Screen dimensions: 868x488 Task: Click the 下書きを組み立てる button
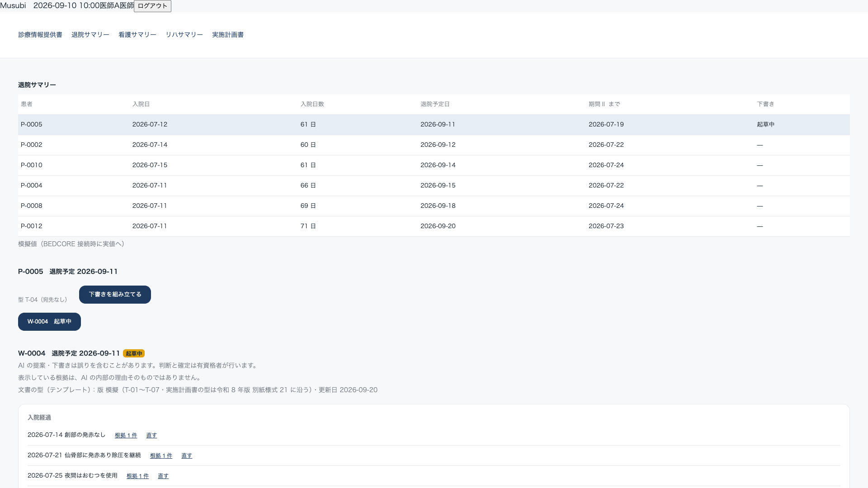115,295
